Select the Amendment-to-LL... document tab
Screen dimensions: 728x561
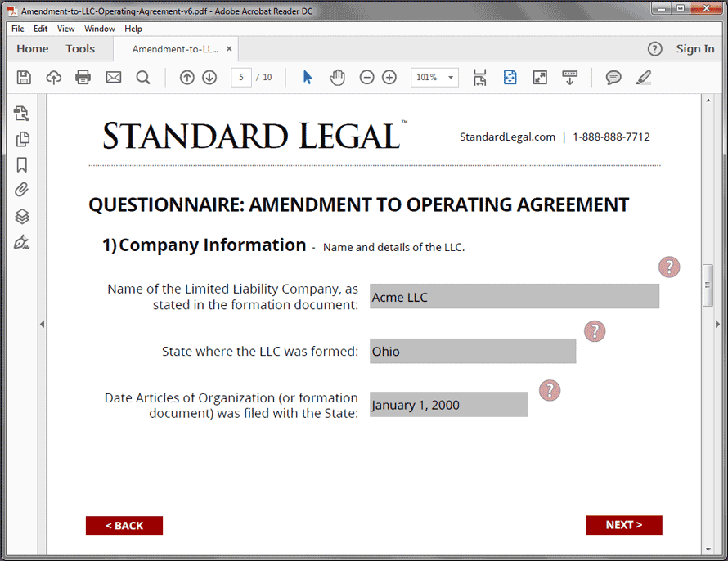point(175,49)
